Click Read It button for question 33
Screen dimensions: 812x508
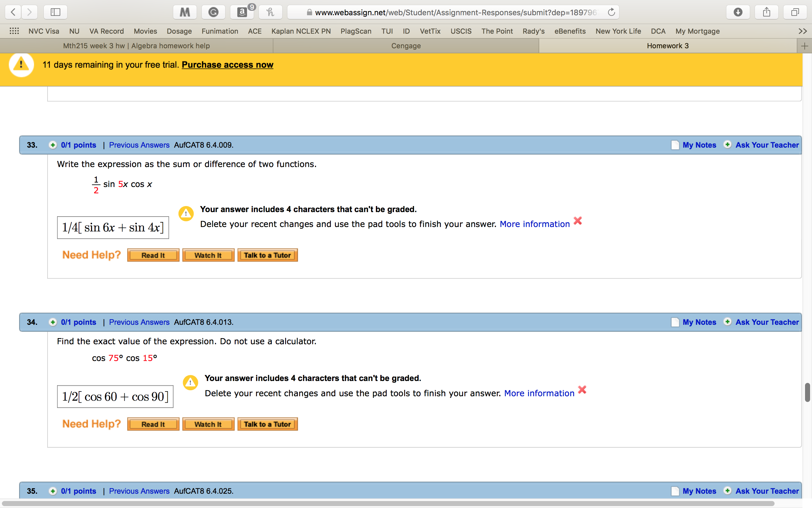pos(153,255)
